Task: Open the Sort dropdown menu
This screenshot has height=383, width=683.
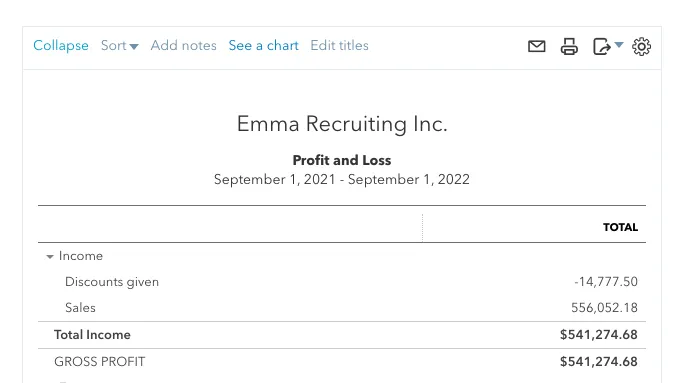Action: point(119,45)
